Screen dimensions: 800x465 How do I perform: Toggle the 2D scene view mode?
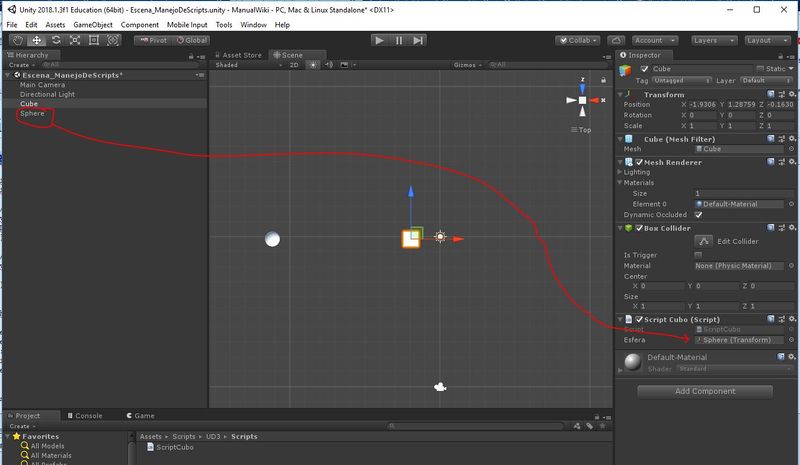[x=294, y=65]
